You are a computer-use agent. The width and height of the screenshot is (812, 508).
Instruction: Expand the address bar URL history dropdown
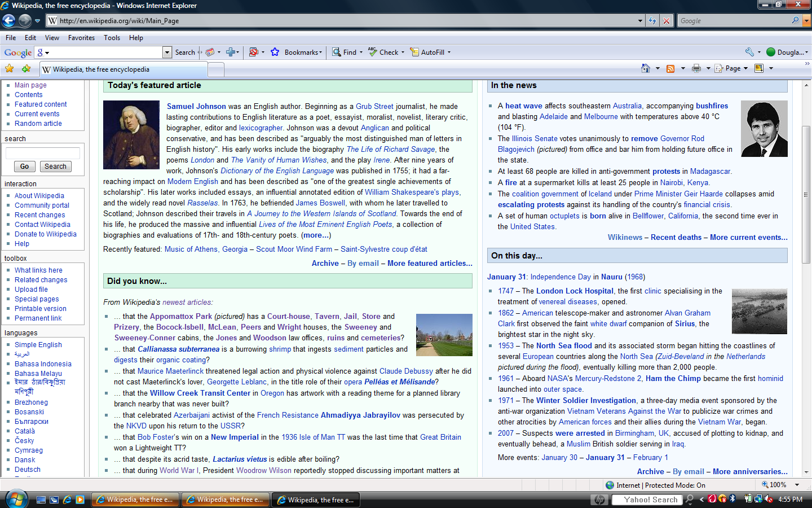640,21
